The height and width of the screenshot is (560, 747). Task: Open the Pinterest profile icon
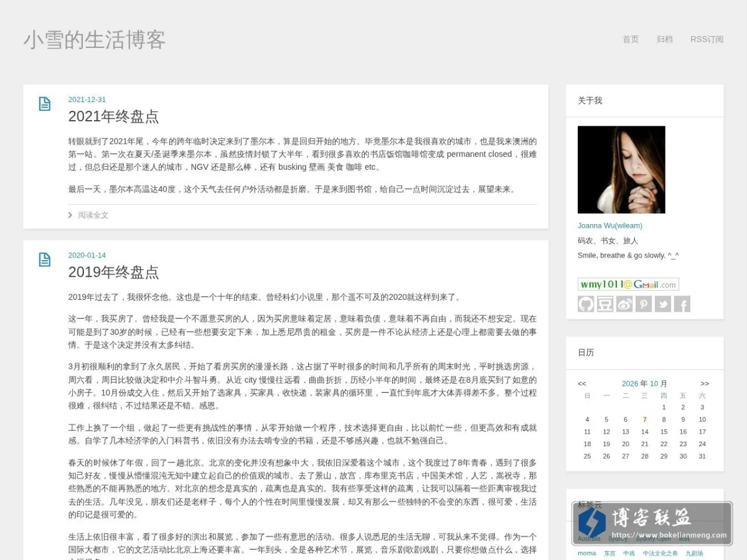(x=644, y=304)
